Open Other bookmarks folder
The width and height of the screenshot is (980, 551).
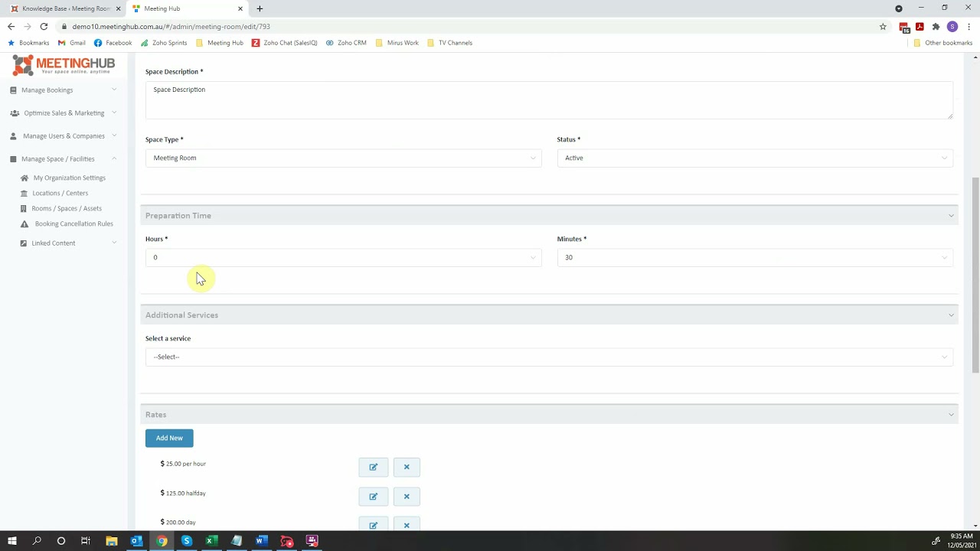[x=942, y=43]
